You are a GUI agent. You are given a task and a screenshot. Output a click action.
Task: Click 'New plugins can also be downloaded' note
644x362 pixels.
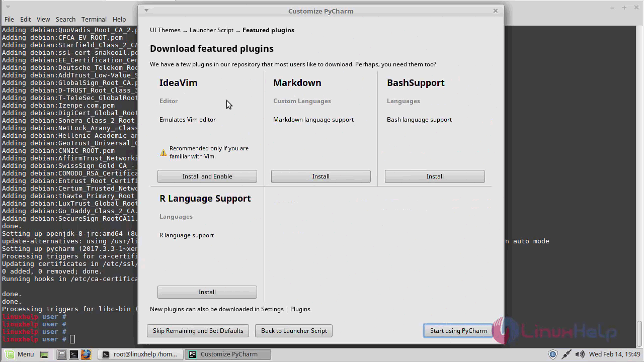(x=230, y=309)
